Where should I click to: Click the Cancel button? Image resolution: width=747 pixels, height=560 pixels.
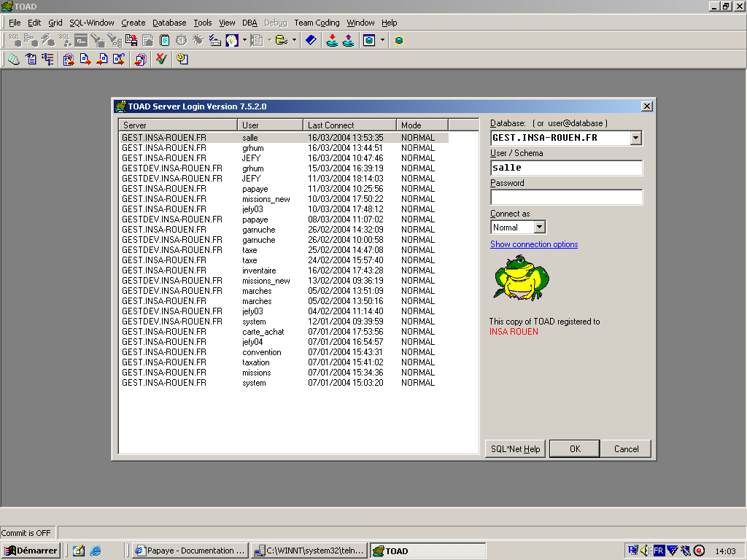[x=626, y=448]
